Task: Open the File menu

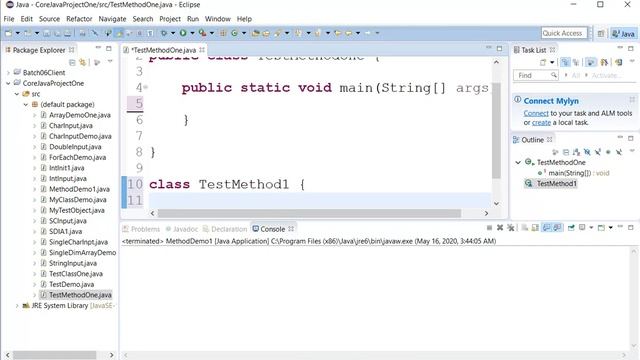Action: [9, 19]
